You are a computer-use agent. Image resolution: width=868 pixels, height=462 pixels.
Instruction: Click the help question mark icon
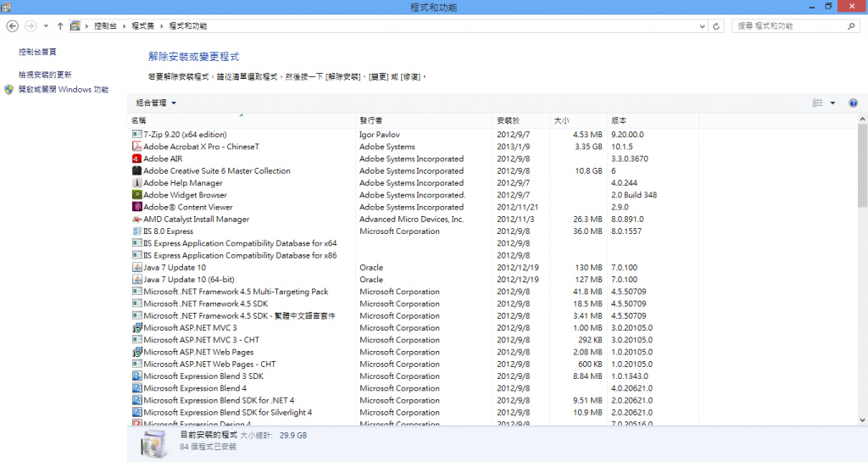[853, 103]
